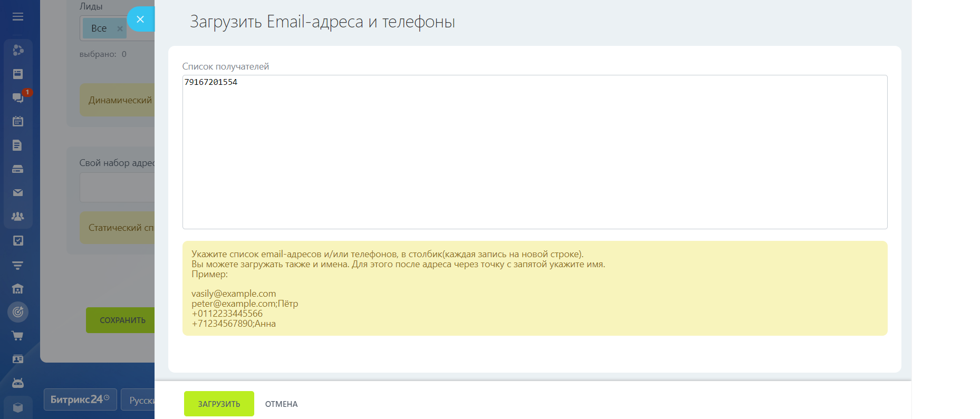Screen dimensions: 980x419
Task: Click example text peter@example.com;Пётр
Action: click(245, 304)
